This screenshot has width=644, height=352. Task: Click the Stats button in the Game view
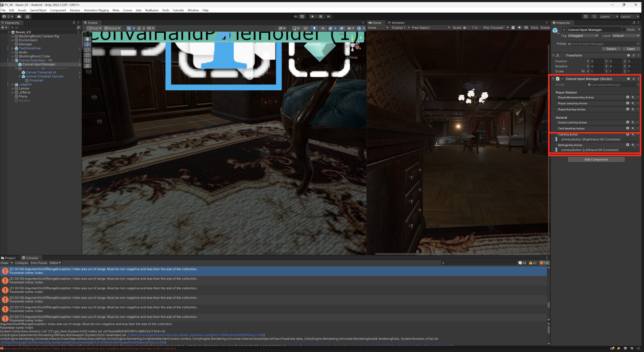click(534, 27)
